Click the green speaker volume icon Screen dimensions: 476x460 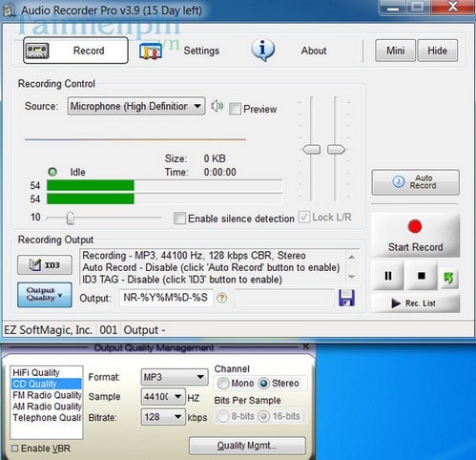pyautogui.click(x=217, y=106)
